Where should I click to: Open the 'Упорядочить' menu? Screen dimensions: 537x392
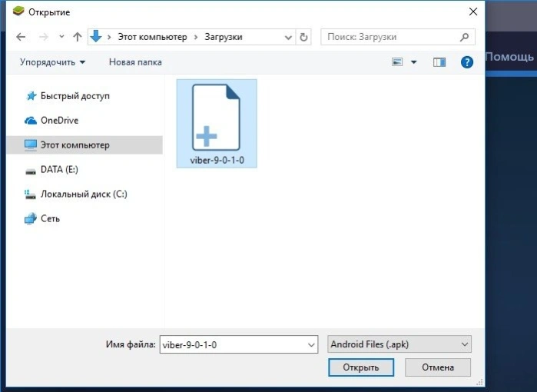[52, 62]
